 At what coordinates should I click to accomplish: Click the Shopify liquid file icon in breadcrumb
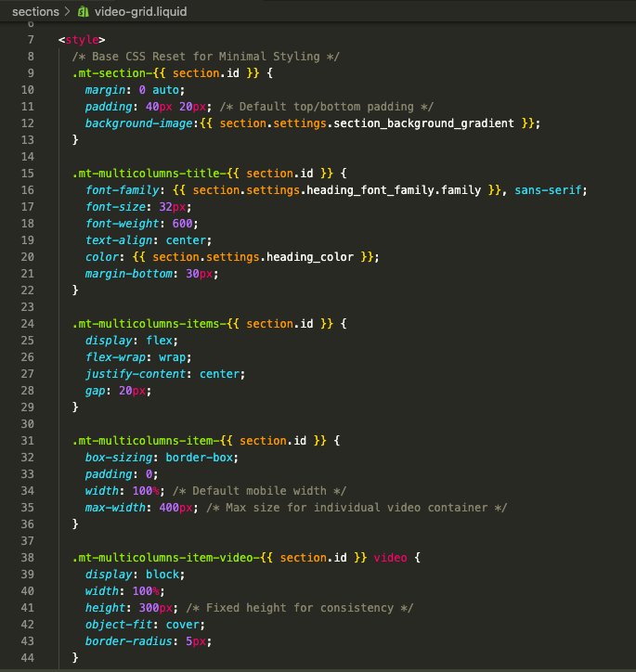(x=83, y=12)
